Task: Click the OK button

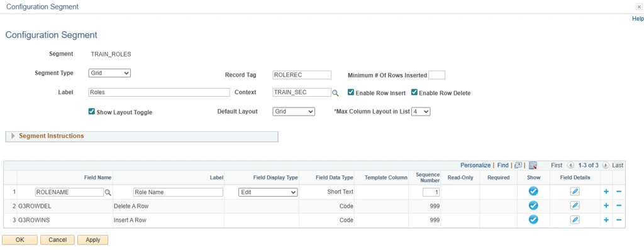Action: [19, 240]
